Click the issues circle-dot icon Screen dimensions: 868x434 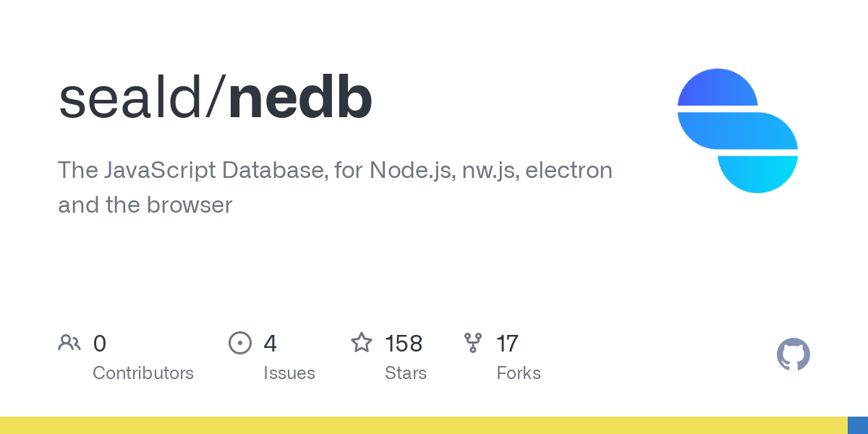240,343
